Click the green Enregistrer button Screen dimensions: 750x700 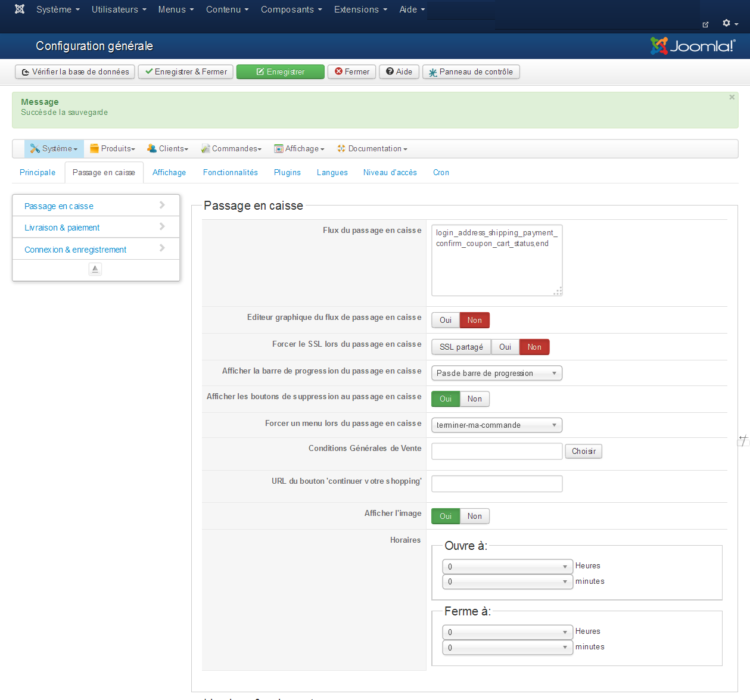[x=281, y=71]
